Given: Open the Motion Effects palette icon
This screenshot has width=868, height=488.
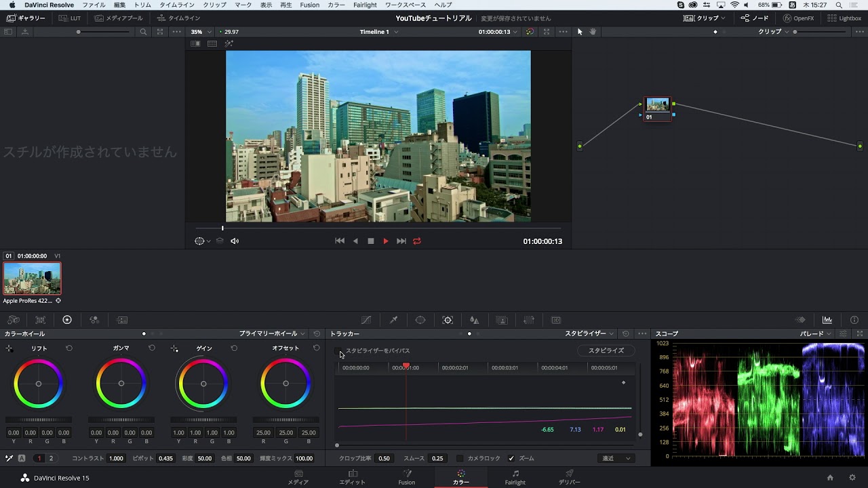Looking at the screenshot, I should 122,320.
